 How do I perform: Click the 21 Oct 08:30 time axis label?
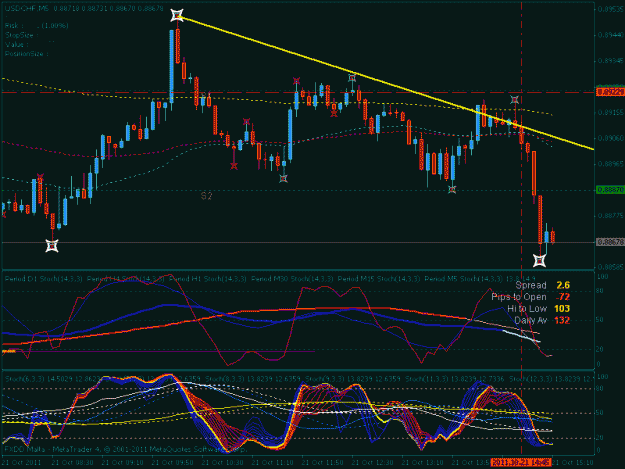(x=73, y=463)
